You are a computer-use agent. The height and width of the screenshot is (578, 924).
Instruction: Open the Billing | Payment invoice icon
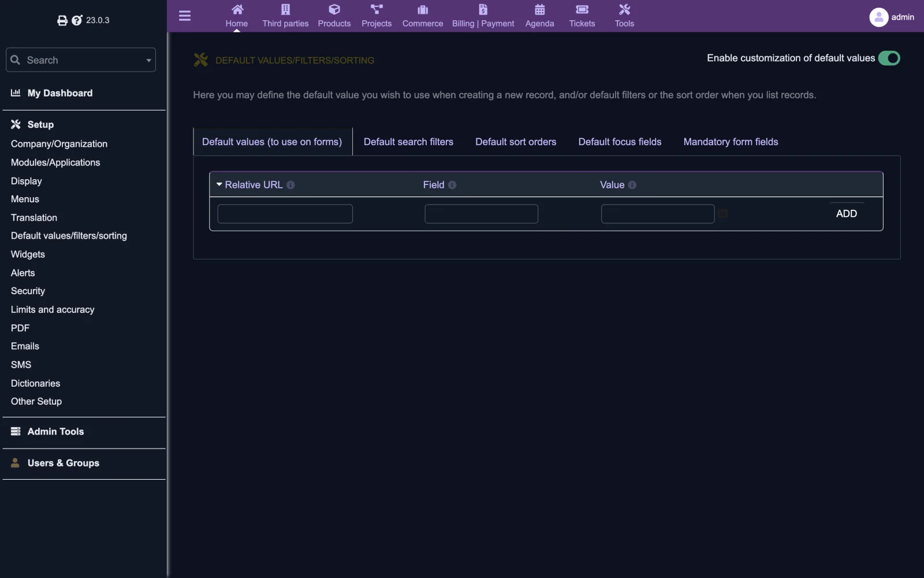pyautogui.click(x=483, y=9)
